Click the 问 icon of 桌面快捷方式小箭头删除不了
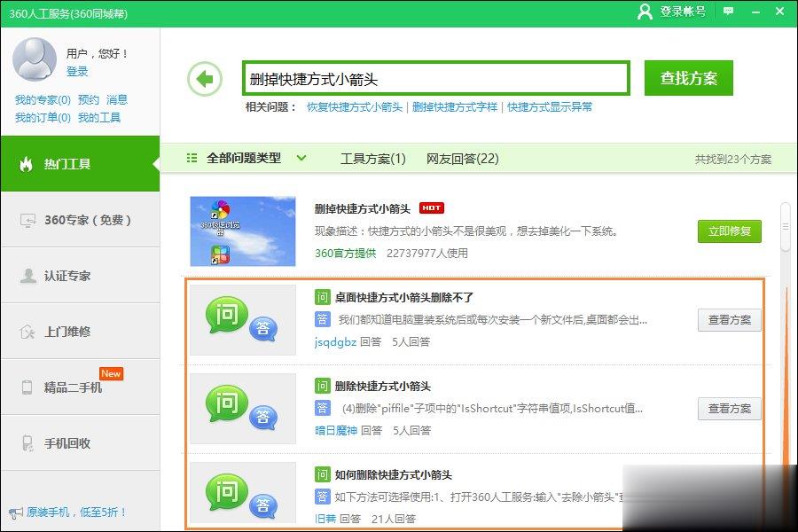 [x=322, y=297]
